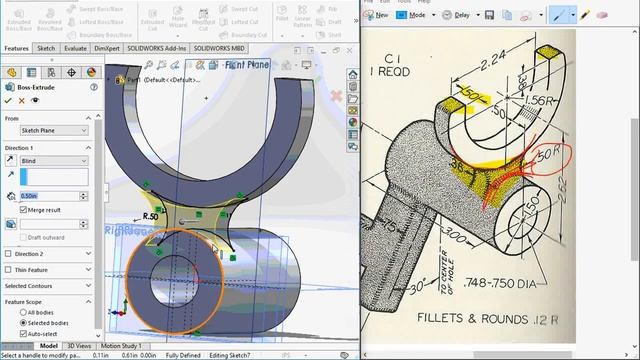Viewport: 640px width, 360px height.
Task: Select the Pen tool in Snipping Tool
Action: pos(558,15)
